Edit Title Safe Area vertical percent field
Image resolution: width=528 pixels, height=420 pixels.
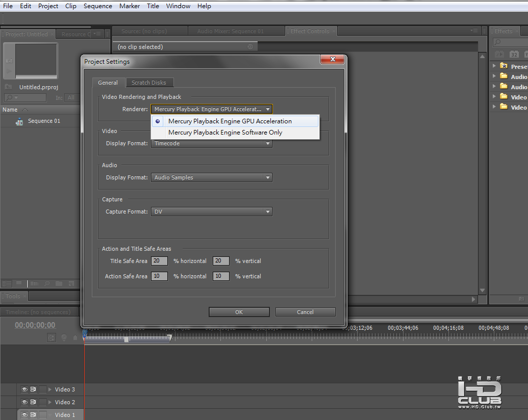(221, 261)
